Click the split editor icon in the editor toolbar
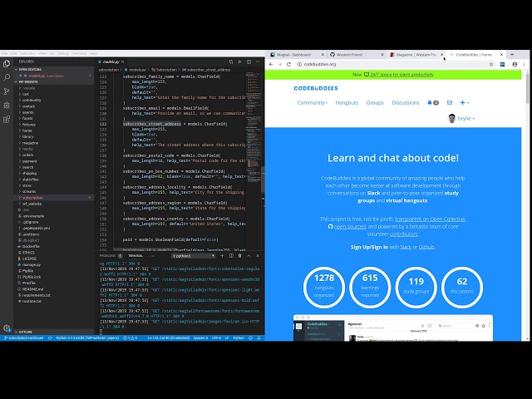532x399 pixels. (x=249, y=62)
